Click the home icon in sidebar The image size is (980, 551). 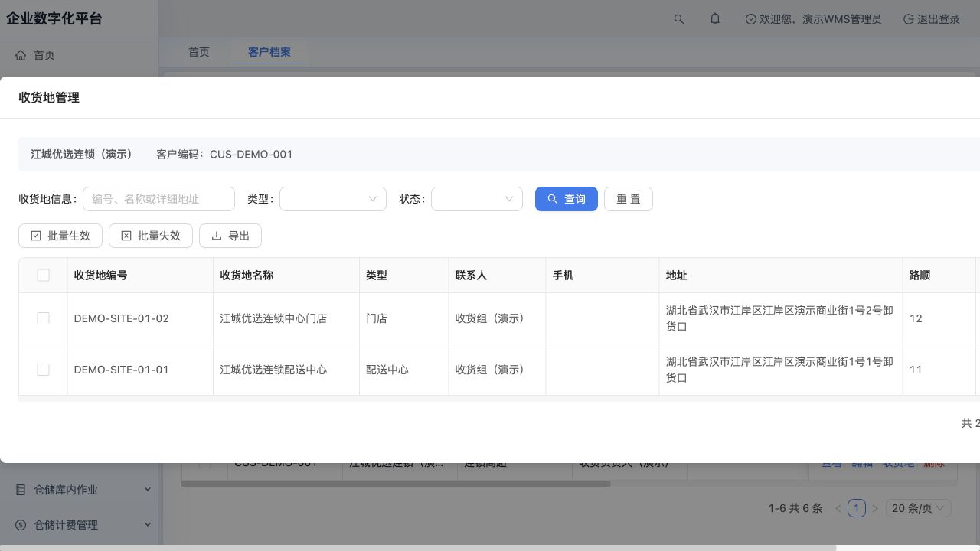click(x=21, y=55)
